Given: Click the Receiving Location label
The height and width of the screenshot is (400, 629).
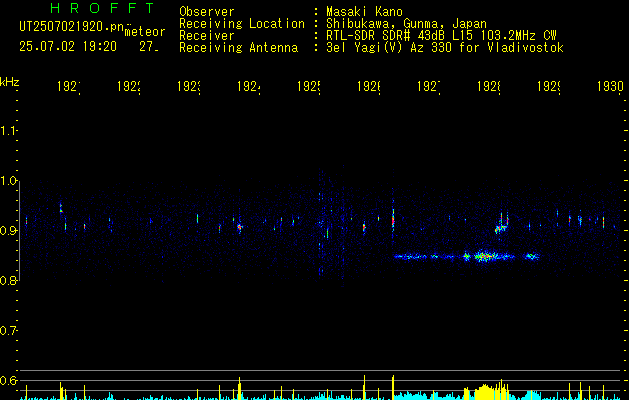Looking at the screenshot, I should [242, 24].
